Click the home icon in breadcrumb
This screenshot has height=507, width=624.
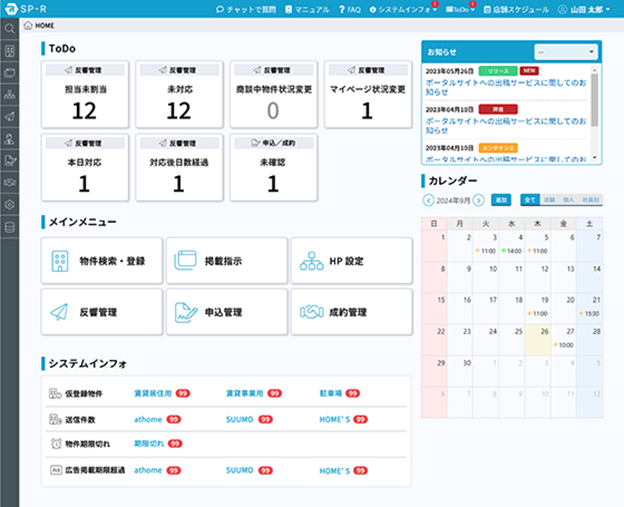[x=28, y=25]
